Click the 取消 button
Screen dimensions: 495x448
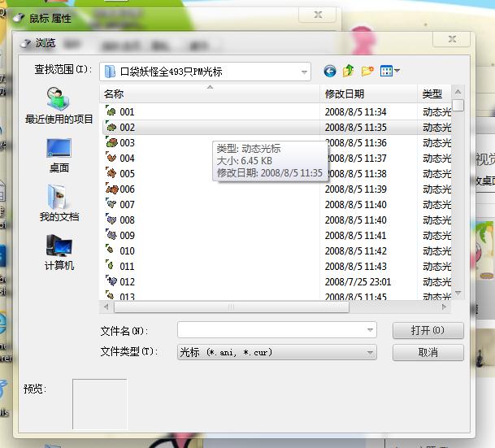tap(428, 352)
